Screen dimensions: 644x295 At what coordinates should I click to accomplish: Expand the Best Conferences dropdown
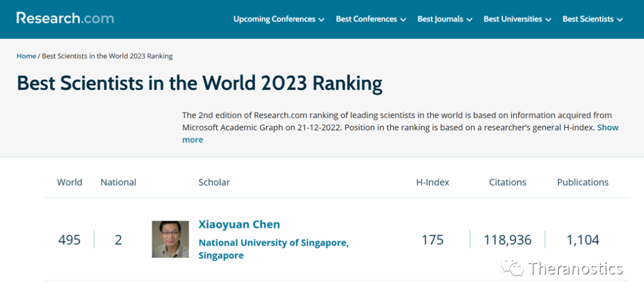click(370, 19)
